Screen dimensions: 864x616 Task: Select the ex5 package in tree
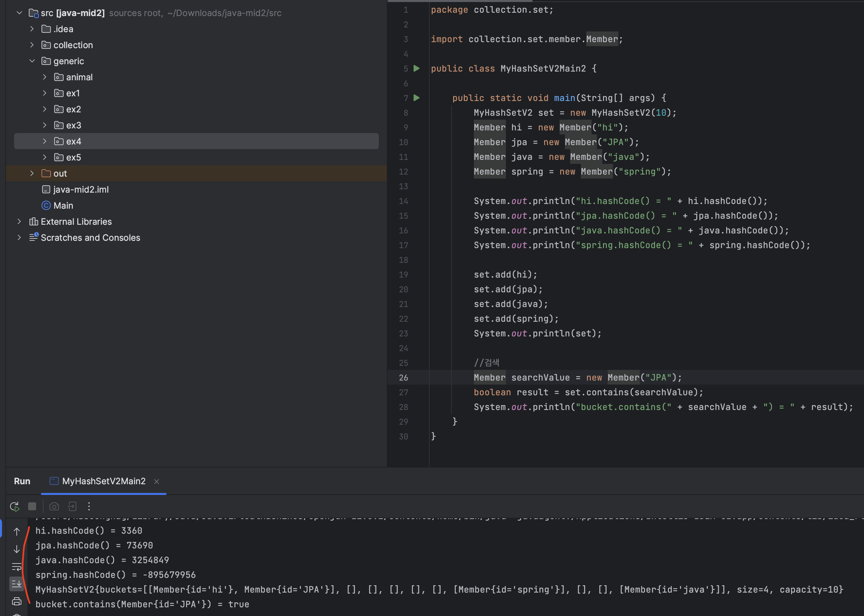pos(74,158)
